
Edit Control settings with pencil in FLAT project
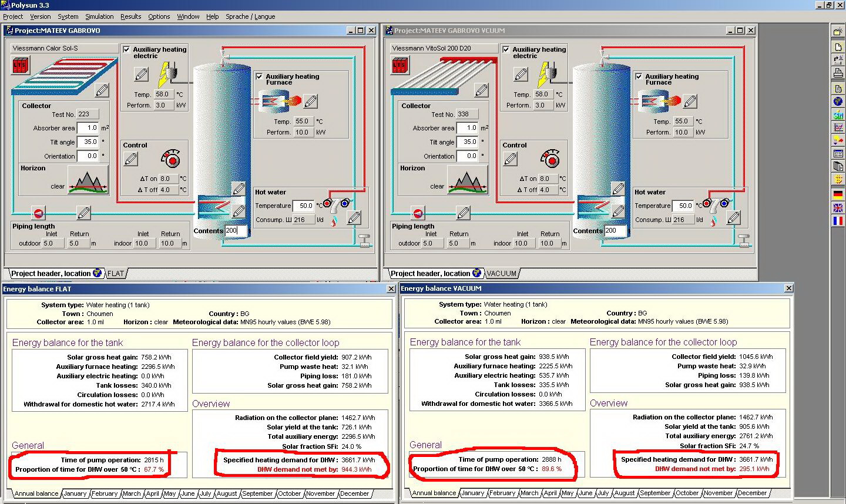pyautogui.click(x=131, y=159)
